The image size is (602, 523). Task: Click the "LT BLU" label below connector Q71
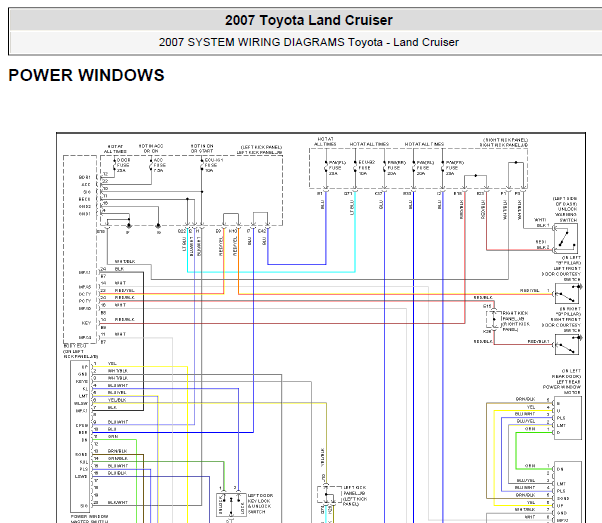pyautogui.click(x=352, y=207)
